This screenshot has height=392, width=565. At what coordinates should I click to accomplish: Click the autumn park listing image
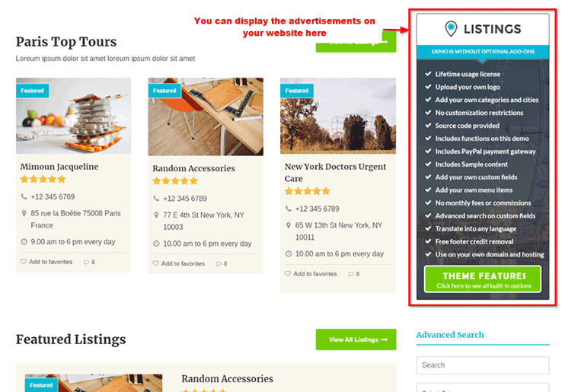pos(338,116)
